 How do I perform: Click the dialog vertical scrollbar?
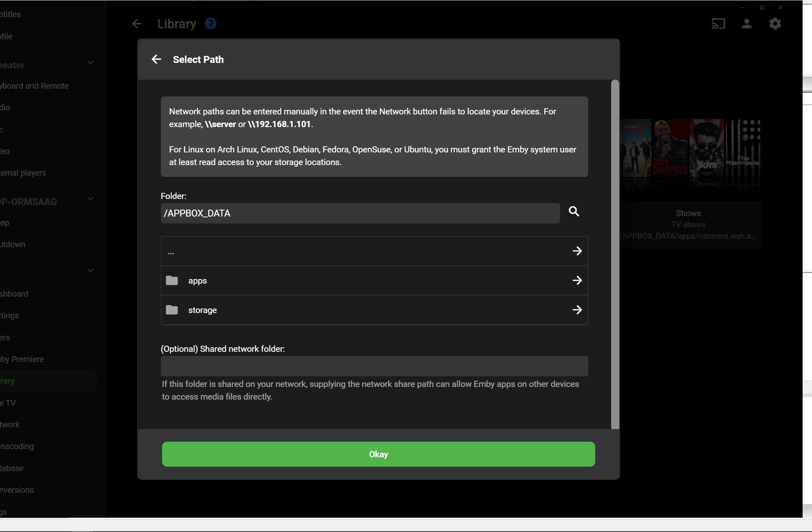click(615, 253)
